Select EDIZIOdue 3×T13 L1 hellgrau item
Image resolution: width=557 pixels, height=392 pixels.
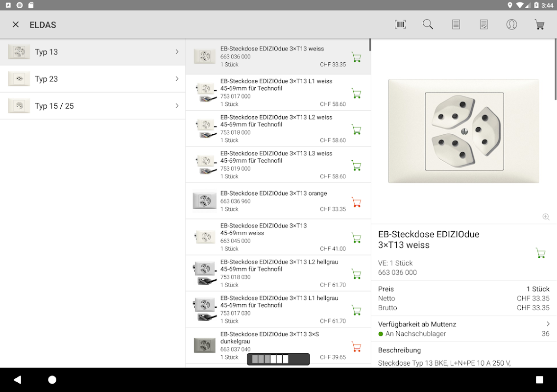(278, 310)
